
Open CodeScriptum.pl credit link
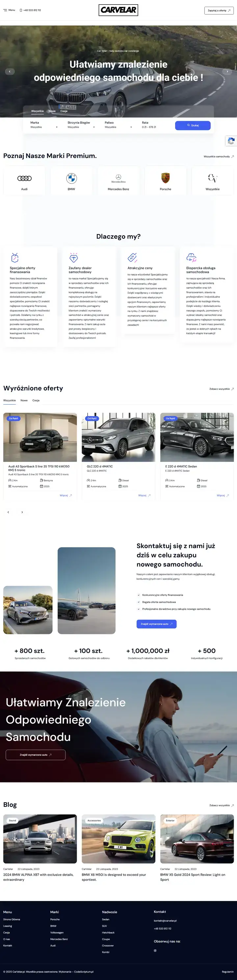84,972
